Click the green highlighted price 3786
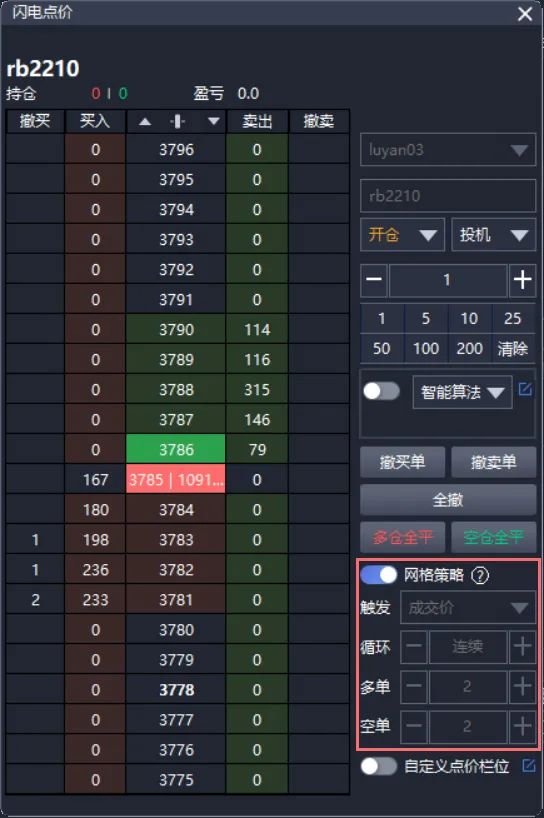Viewport: 544px width, 818px height. click(x=176, y=449)
